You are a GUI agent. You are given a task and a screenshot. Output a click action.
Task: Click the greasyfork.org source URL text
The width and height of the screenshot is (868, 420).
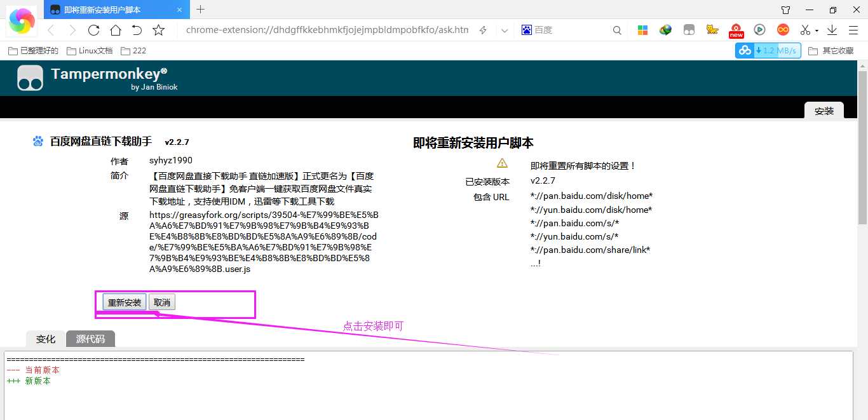click(264, 242)
